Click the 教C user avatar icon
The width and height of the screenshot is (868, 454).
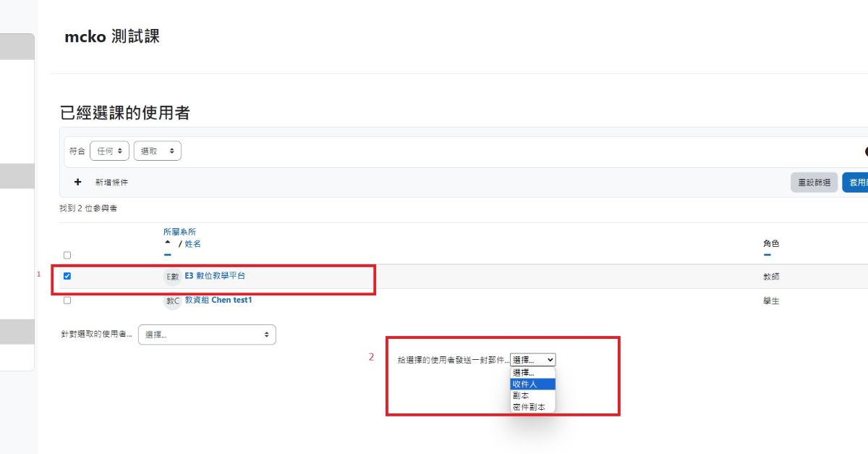pyautogui.click(x=172, y=300)
